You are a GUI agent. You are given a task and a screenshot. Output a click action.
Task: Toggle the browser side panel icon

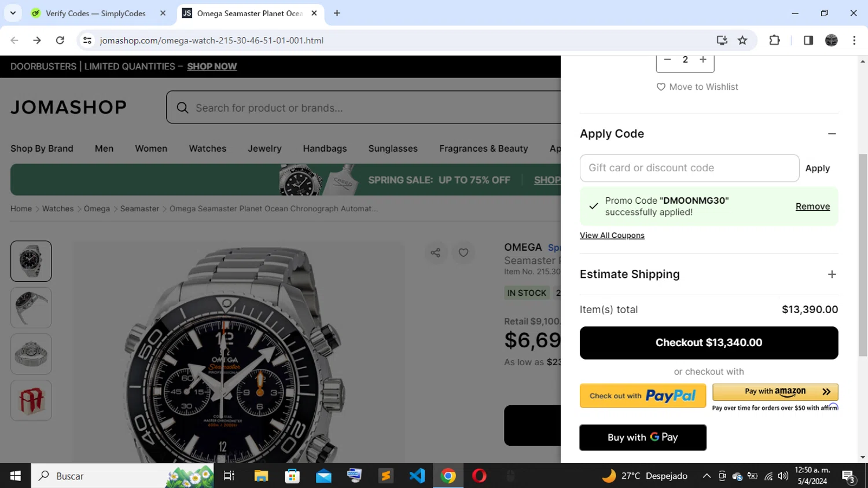(x=808, y=41)
